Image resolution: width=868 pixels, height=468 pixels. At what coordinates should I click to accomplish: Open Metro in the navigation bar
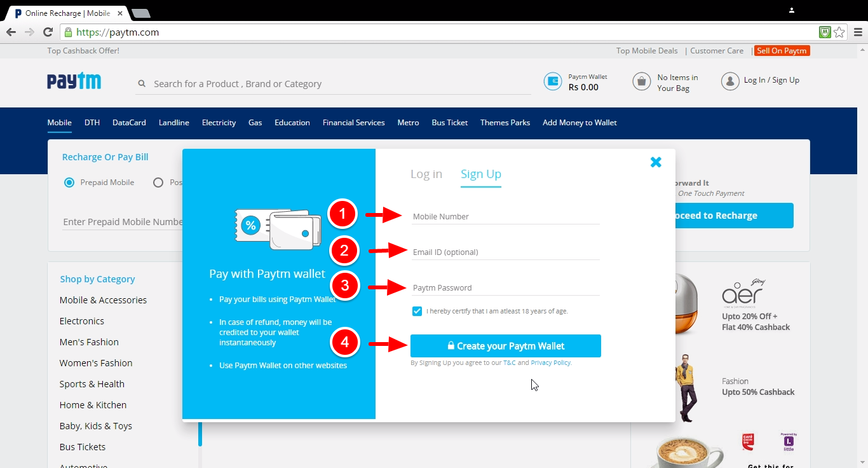409,123
